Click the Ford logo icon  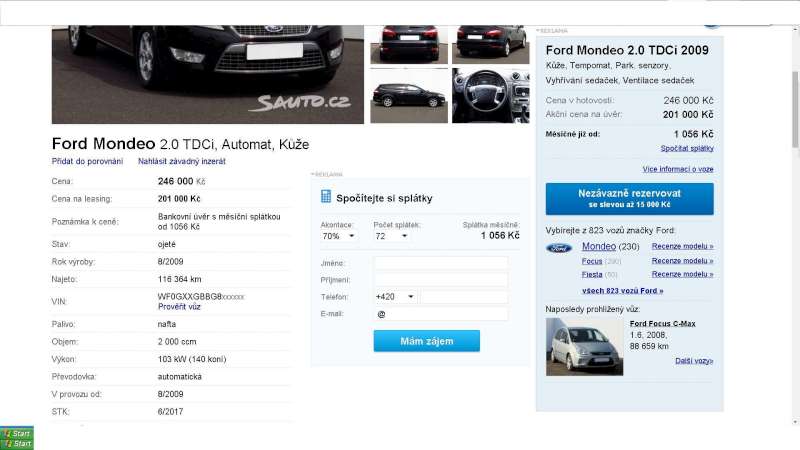click(560, 247)
